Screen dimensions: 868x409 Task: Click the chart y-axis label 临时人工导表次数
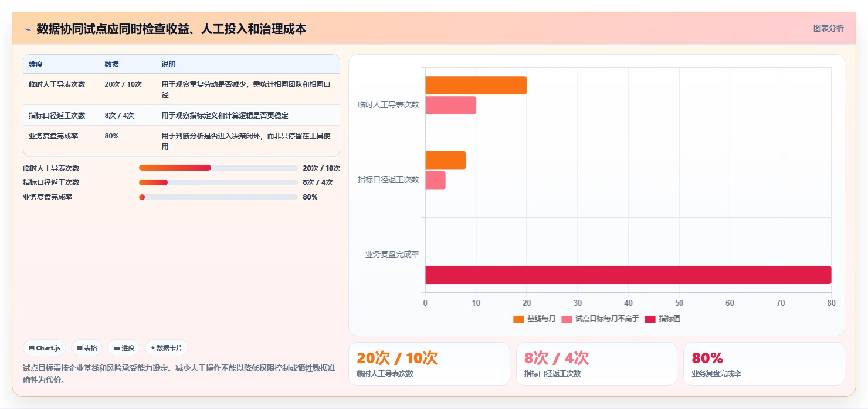tap(388, 104)
